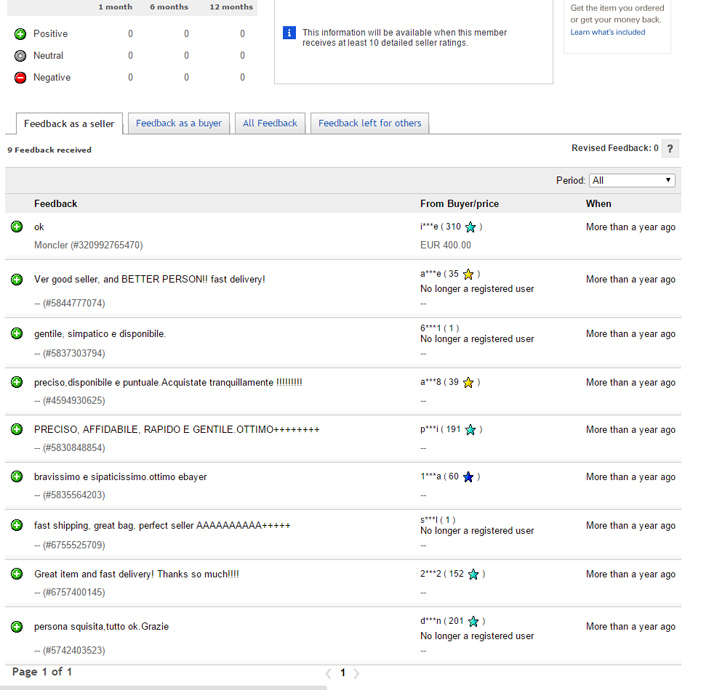Click the blue info icon in ratings box
The image size is (709, 690).
point(290,33)
